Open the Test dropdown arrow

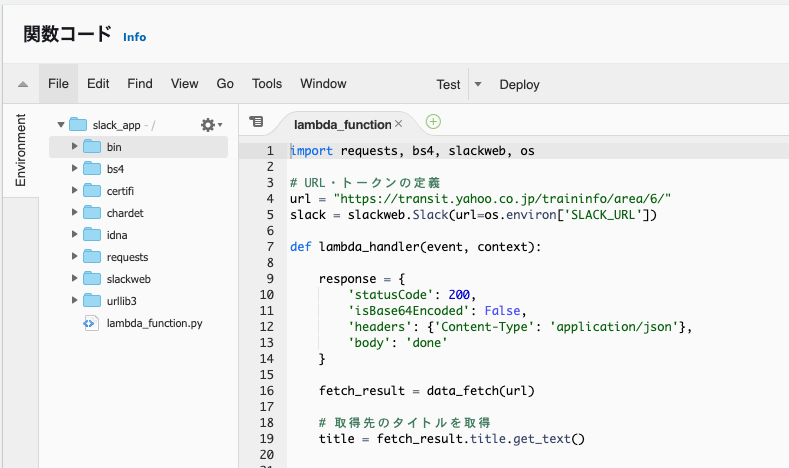point(478,84)
